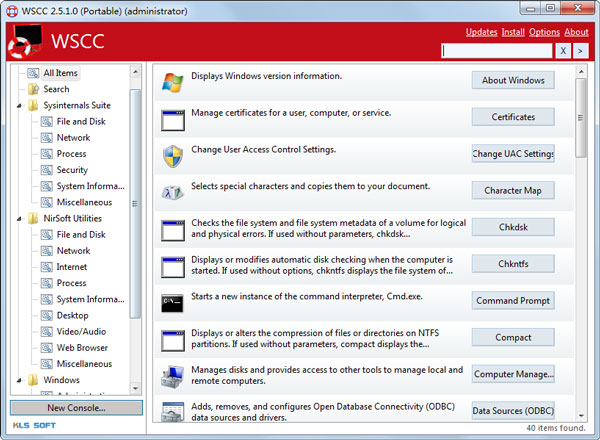Screen dimensions: 600x440
Task: Click the Computer Management icon
Action: point(173,376)
